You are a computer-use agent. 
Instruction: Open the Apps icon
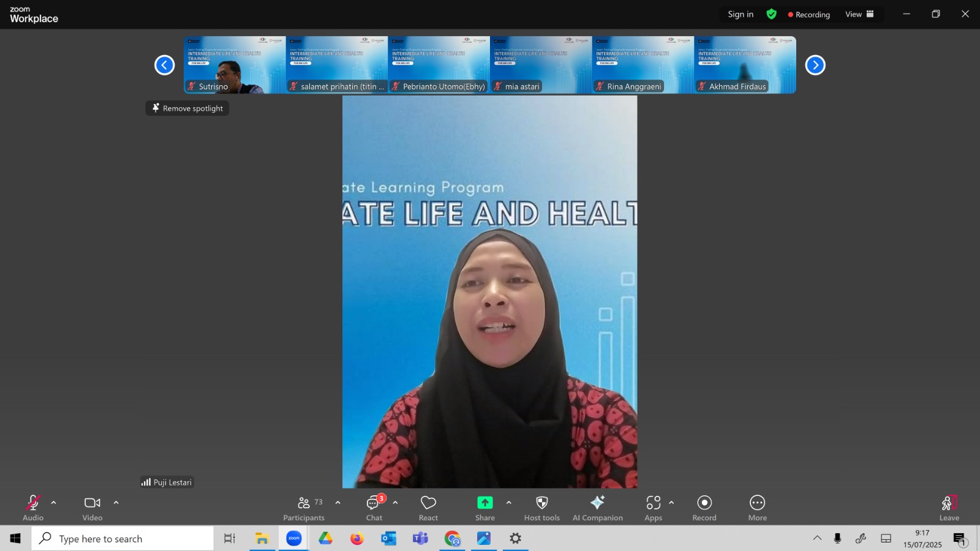tap(654, 508)
